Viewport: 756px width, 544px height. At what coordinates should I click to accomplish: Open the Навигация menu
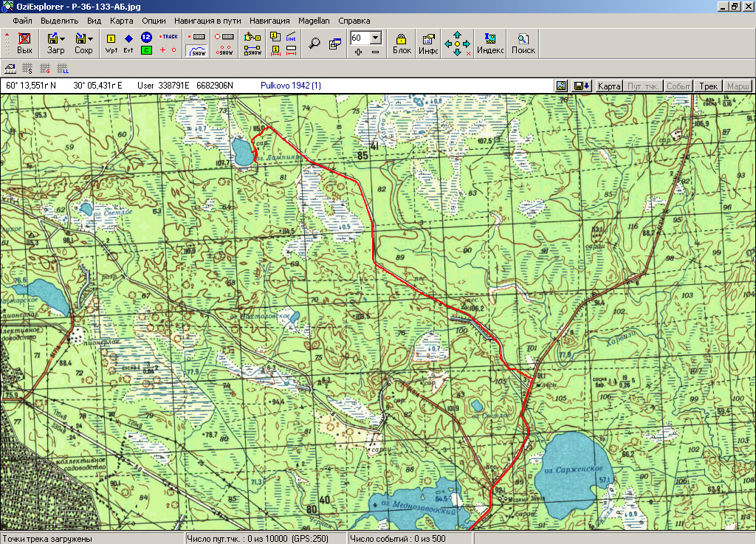[269, 21]
